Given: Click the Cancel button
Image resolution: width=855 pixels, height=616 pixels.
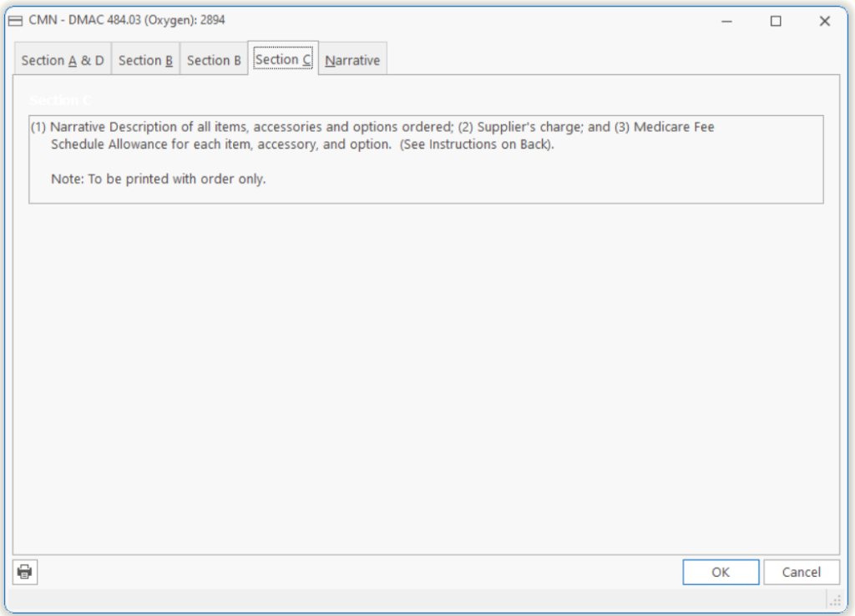Looking at the screenshot, I should (x=801, y=572).
